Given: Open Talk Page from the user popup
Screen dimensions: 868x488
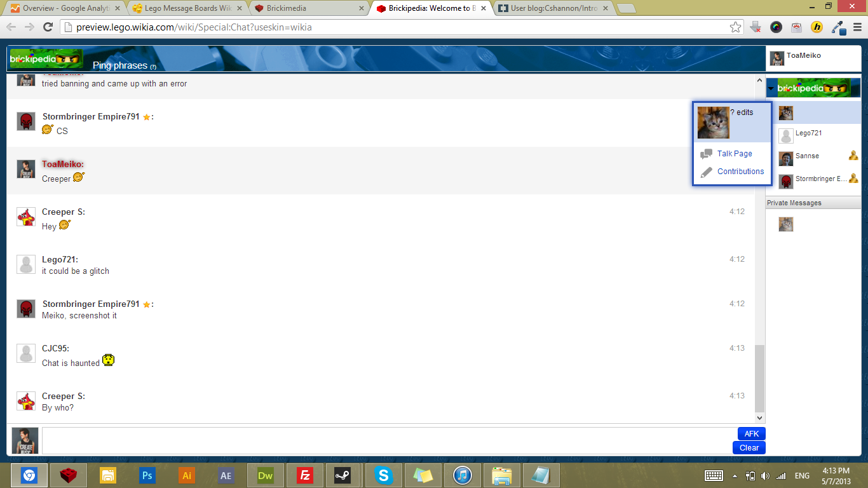Looking at the screenshot, I should click(734, 154).
